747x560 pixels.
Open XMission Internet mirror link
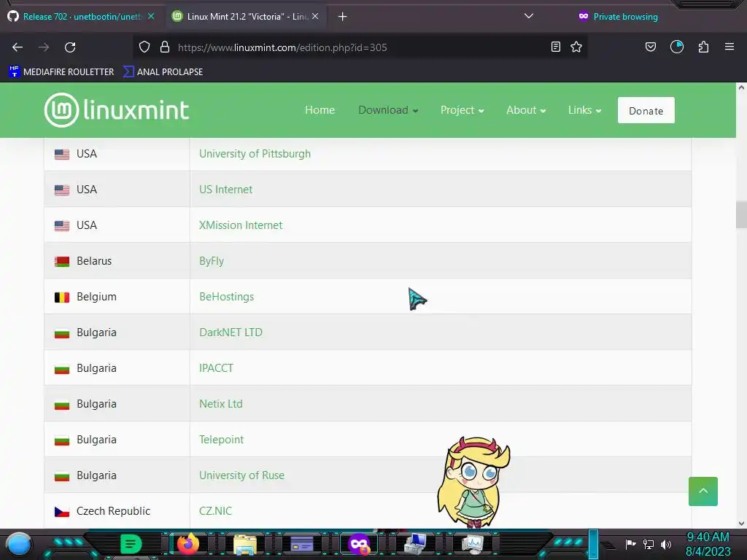coord(241,225)
